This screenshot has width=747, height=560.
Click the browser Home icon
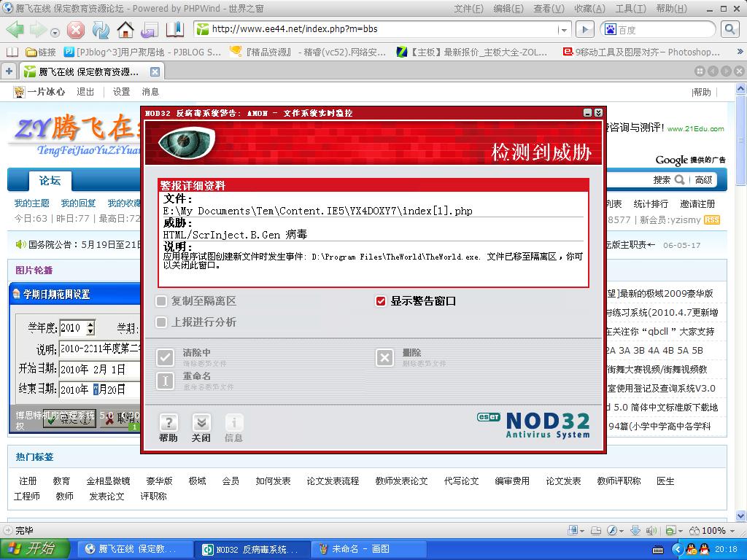coord(125,30)
